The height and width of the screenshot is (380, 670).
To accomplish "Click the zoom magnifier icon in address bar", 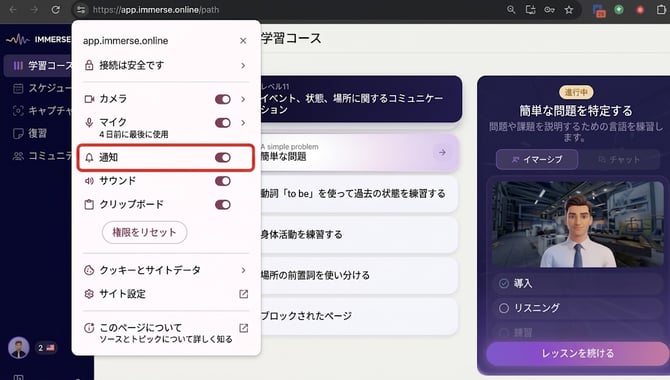I will 511,9.
